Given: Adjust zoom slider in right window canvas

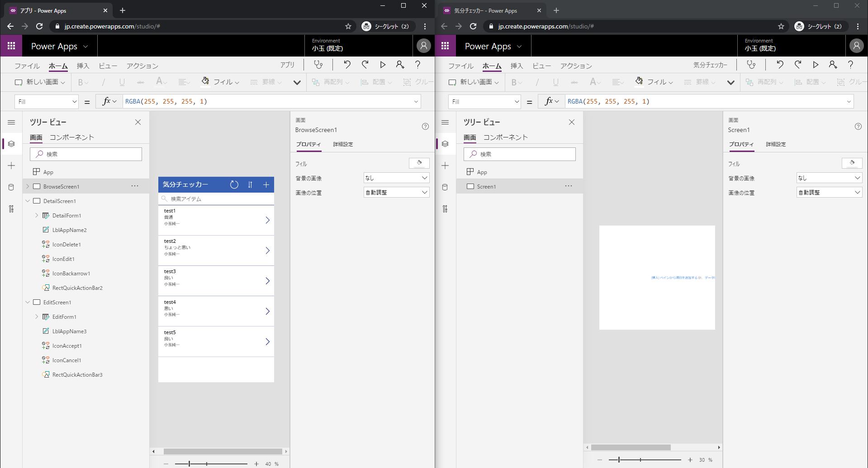Looking at the screenshot, I should click(645, 460).
